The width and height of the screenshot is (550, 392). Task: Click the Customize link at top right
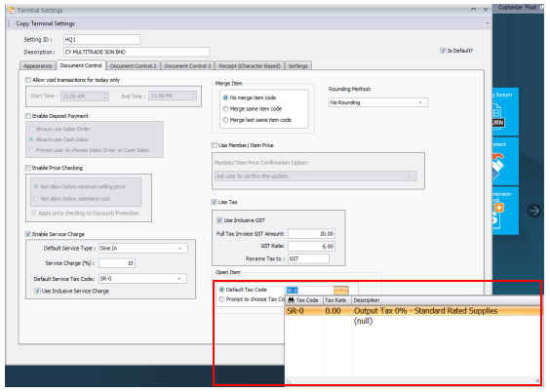[x=510, y=8]
